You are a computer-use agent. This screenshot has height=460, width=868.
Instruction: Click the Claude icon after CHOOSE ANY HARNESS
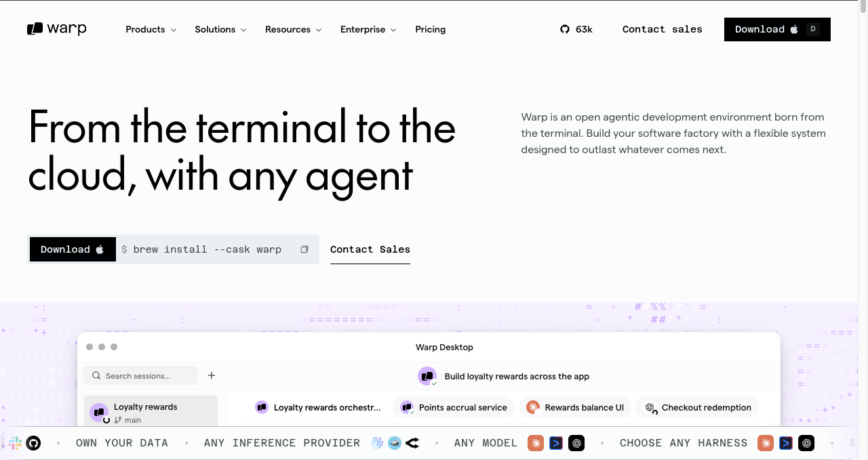coord(766,443)
